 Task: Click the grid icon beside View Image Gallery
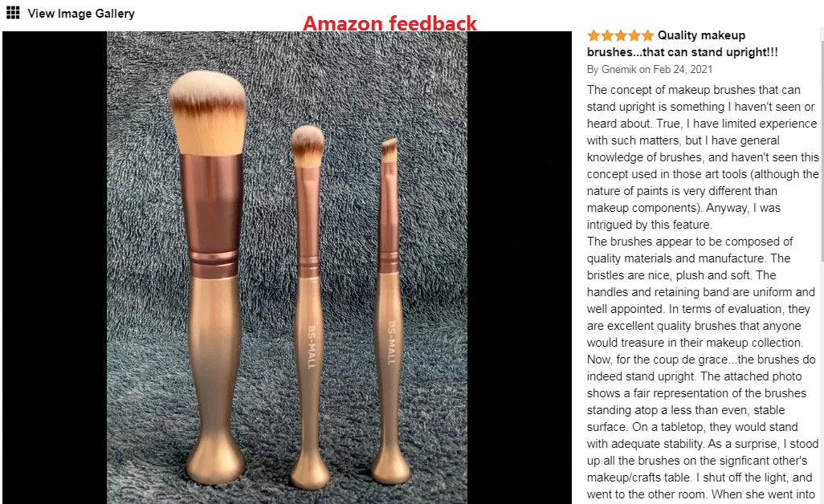click(x=13, y=13)
